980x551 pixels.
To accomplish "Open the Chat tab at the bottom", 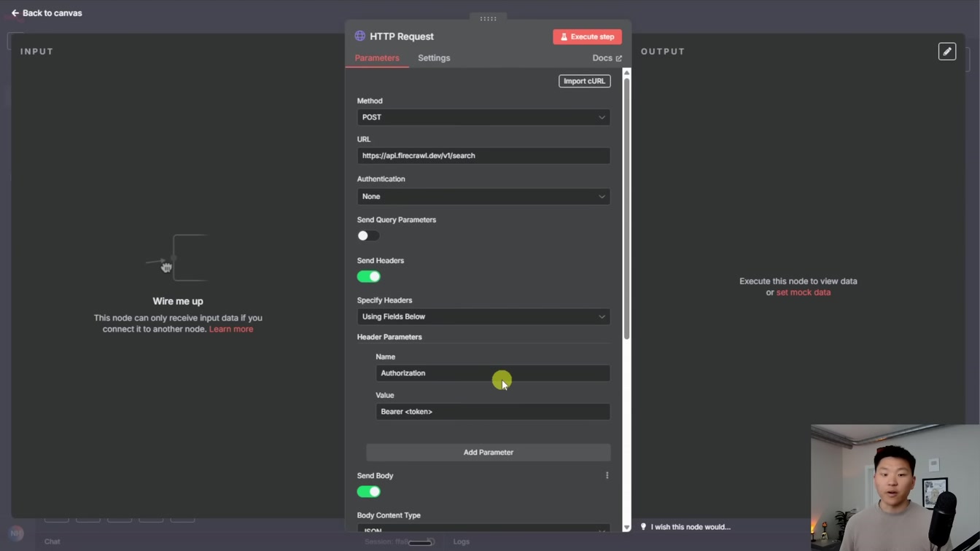I will [x=52, y=542].
